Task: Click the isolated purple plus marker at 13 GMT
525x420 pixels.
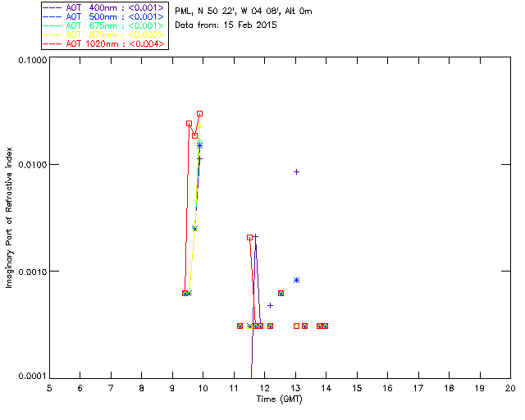Action: 296,172
